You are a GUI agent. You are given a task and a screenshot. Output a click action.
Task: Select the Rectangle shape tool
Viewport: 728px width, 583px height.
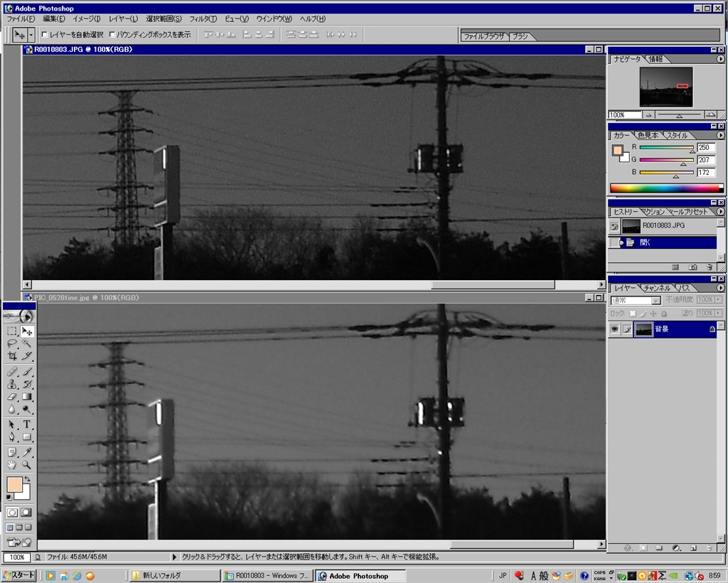[27, 437]
